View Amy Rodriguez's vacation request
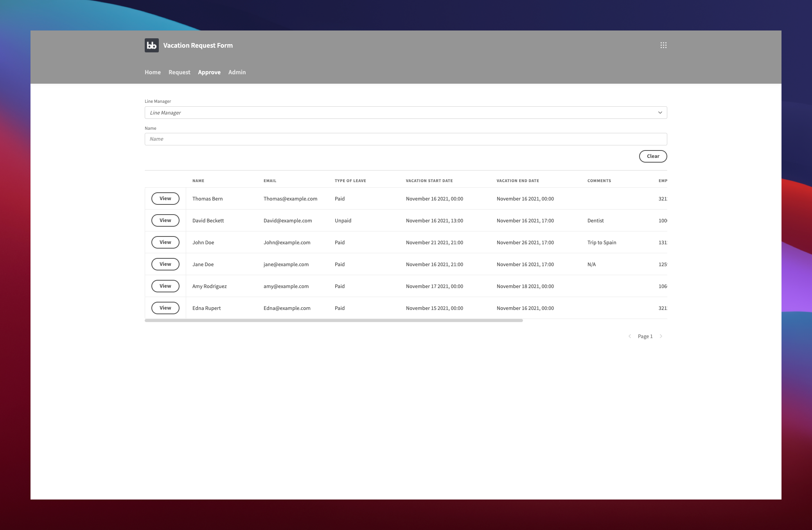 coord(165,286)
